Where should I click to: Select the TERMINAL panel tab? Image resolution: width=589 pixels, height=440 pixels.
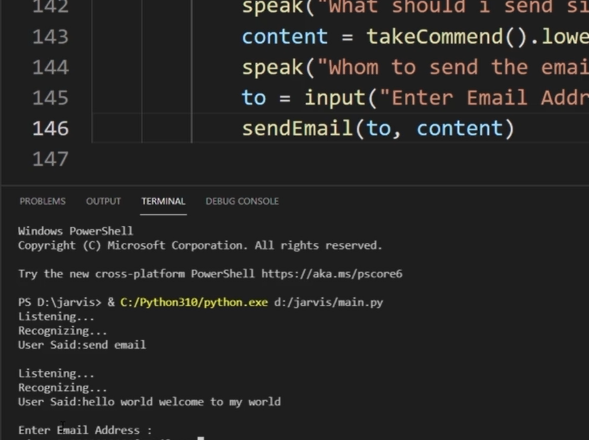tap(163, 201)
